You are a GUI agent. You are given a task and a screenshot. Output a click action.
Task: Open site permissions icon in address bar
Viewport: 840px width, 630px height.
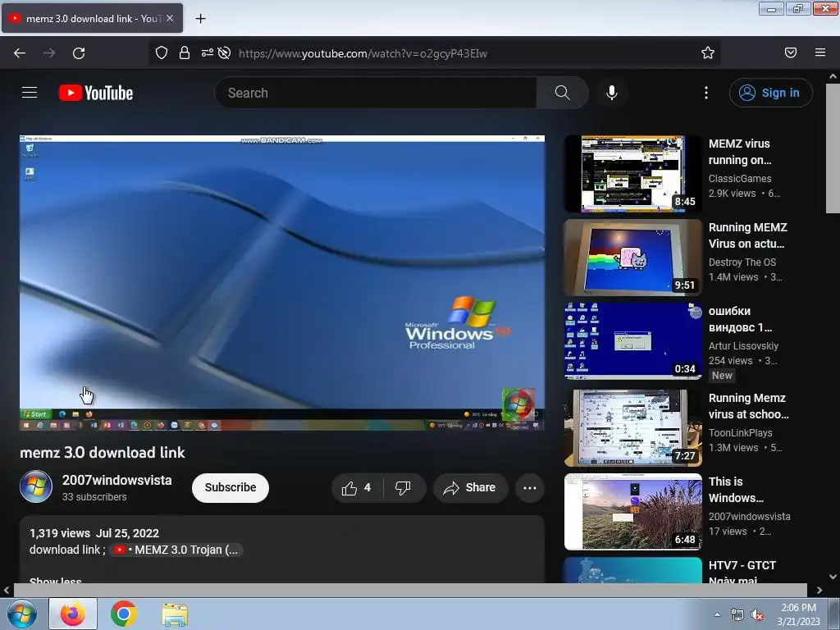pos(208,52)
